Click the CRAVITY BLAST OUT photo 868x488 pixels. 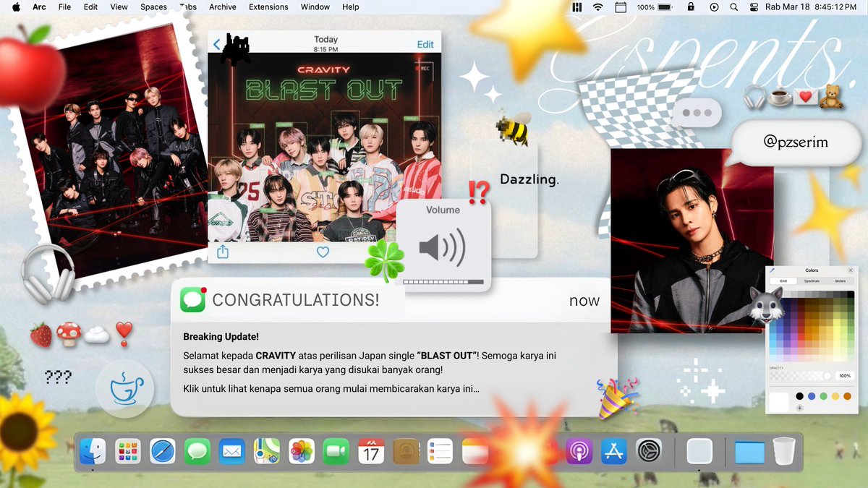(x=324, y=147)
